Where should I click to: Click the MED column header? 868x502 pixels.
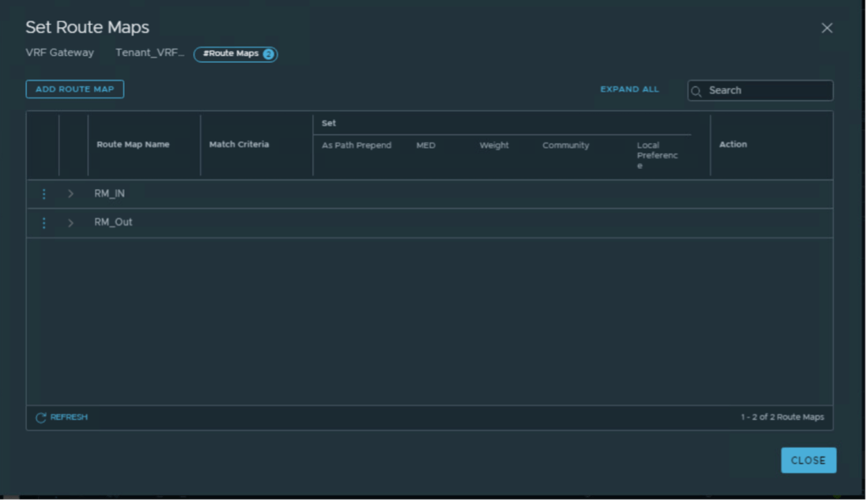coord(425,146)
